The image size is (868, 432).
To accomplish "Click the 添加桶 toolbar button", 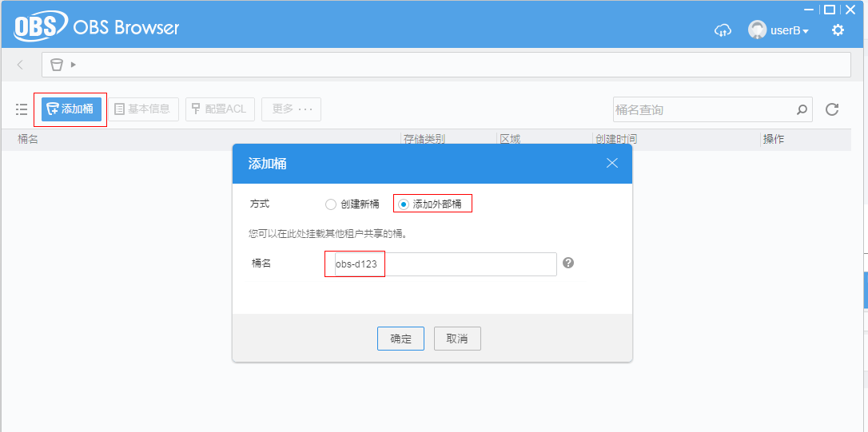I will point(71,109).
